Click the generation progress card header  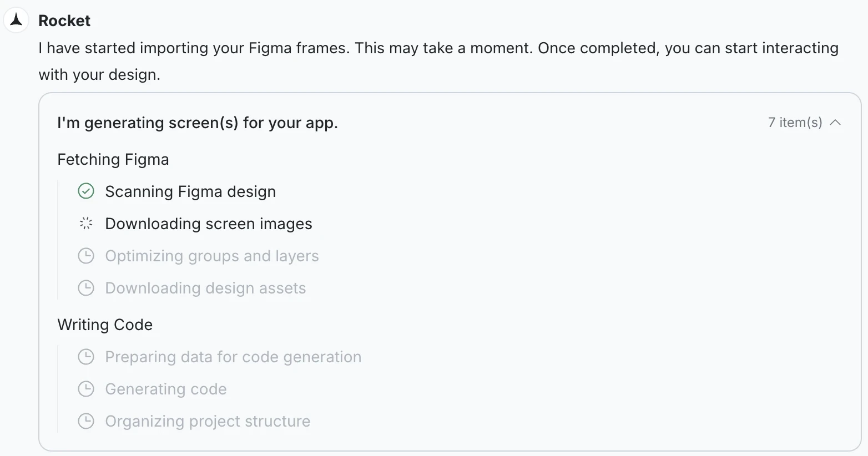pos(198,123)
